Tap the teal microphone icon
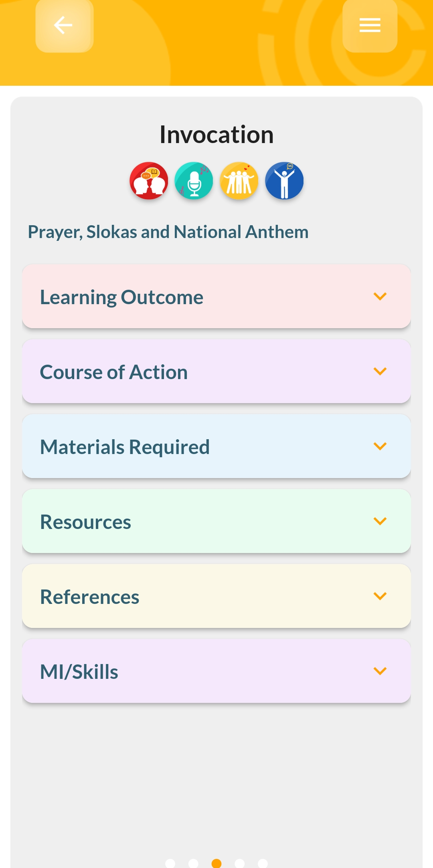The height and width of the screenshot is (868, 433). (x=194, y=181)
